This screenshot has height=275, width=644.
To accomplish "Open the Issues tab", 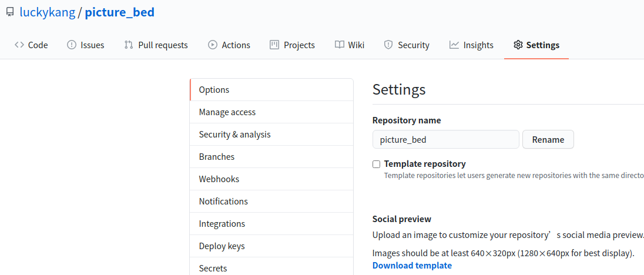I will (x=85, y=45).
